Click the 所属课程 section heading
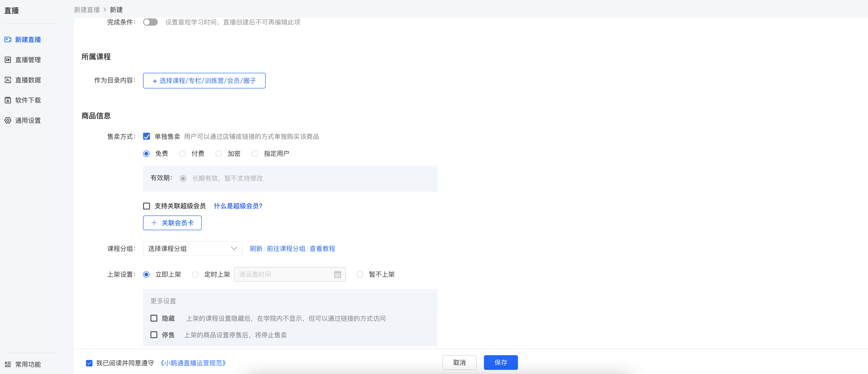Viewport: 868px width, 374px height. 96,57
